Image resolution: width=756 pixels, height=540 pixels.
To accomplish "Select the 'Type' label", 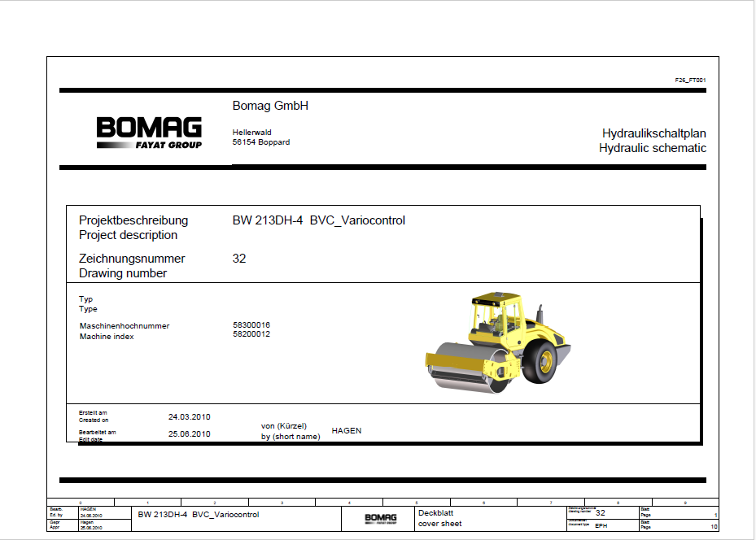I will 88,309.
